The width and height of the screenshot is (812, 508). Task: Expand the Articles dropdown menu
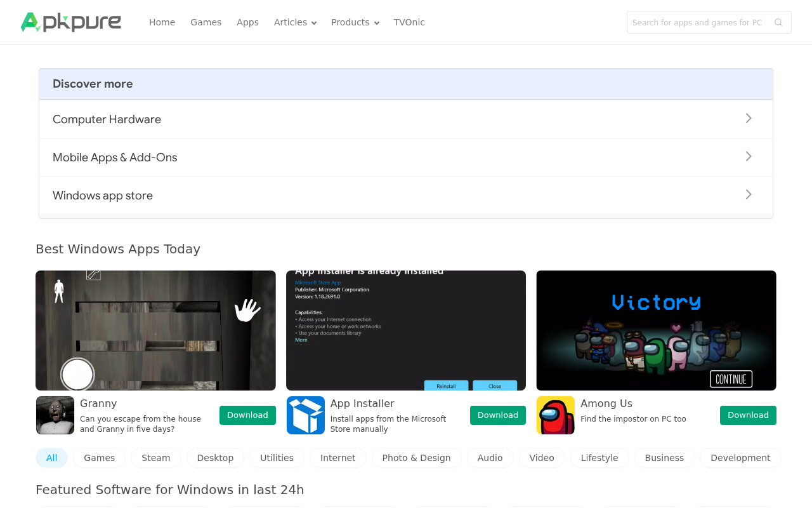[295, 22]
